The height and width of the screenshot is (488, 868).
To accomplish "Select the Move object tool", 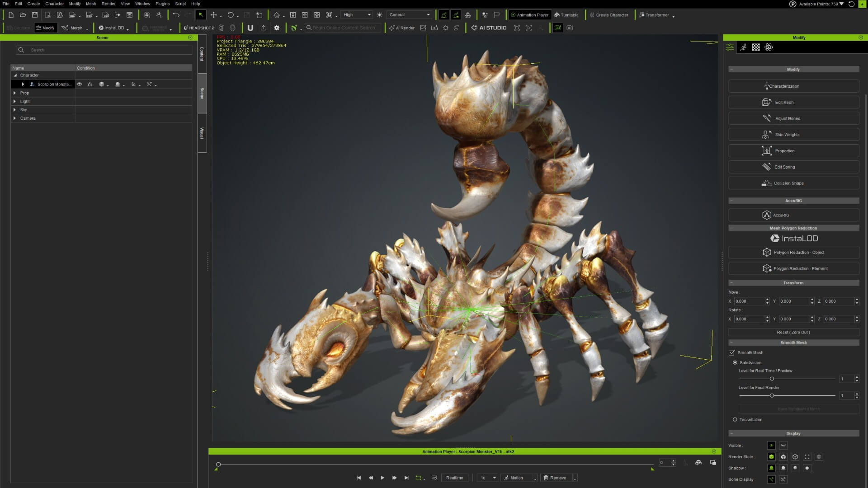I will [213, 15].
